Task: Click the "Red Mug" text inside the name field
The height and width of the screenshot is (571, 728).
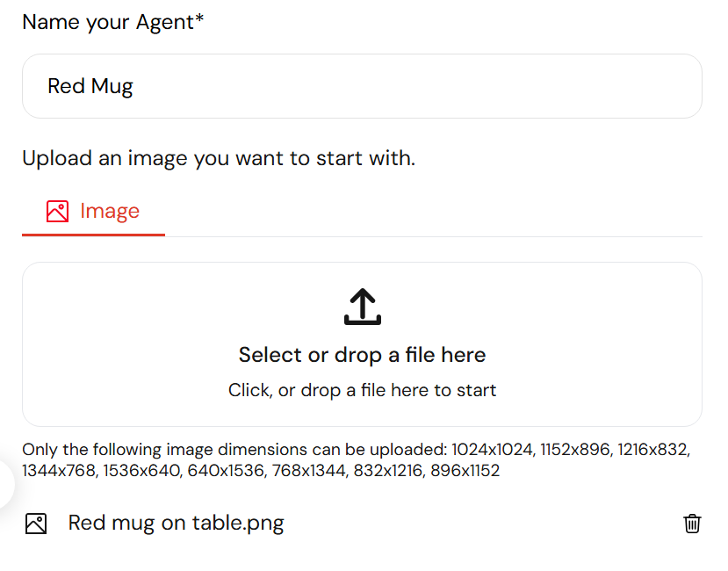Action: [90, 86]
